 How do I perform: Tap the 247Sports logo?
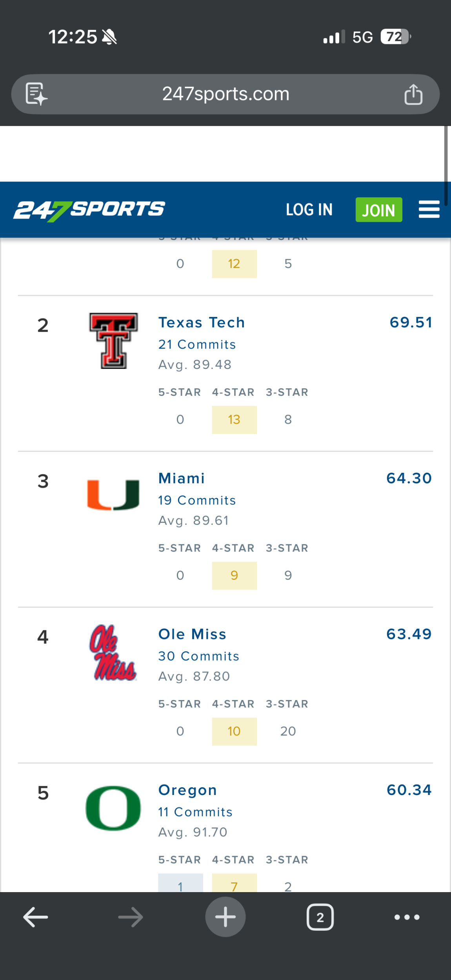pos(89,210)
